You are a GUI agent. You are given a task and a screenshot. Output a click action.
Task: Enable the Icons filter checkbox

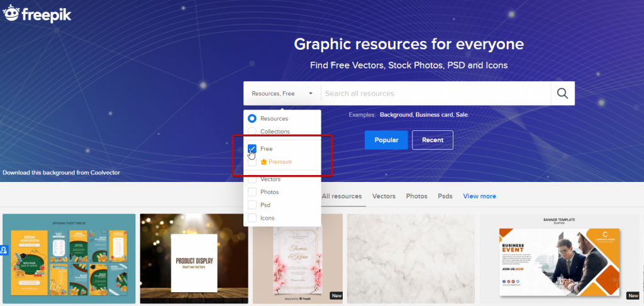point(252,218)
